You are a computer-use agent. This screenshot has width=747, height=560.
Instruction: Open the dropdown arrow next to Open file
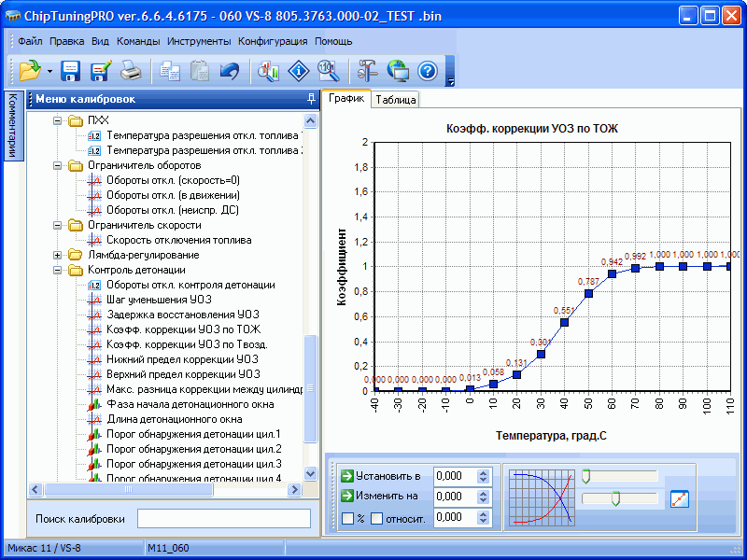[x=49, y=71]
